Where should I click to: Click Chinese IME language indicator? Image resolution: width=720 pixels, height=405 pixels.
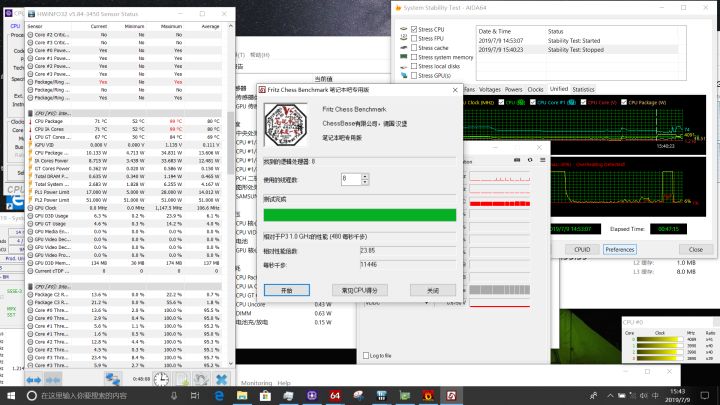(x=655, y=395)
